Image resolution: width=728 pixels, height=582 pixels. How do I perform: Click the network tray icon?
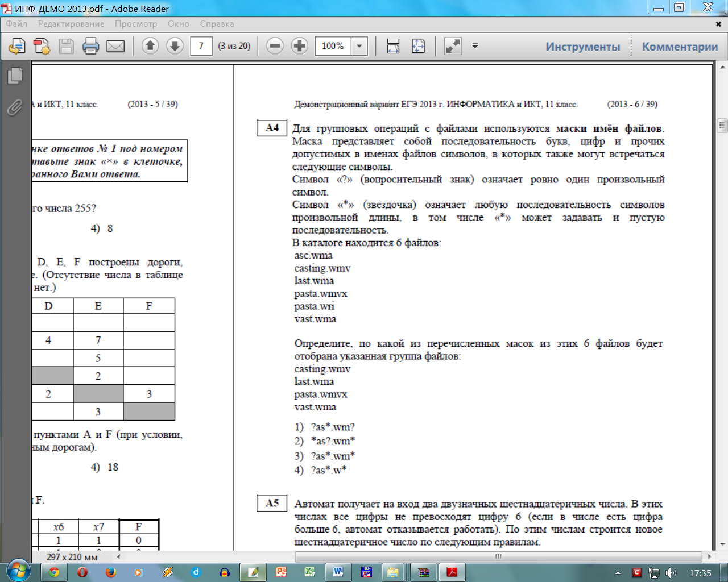click(x=654, y=573)
